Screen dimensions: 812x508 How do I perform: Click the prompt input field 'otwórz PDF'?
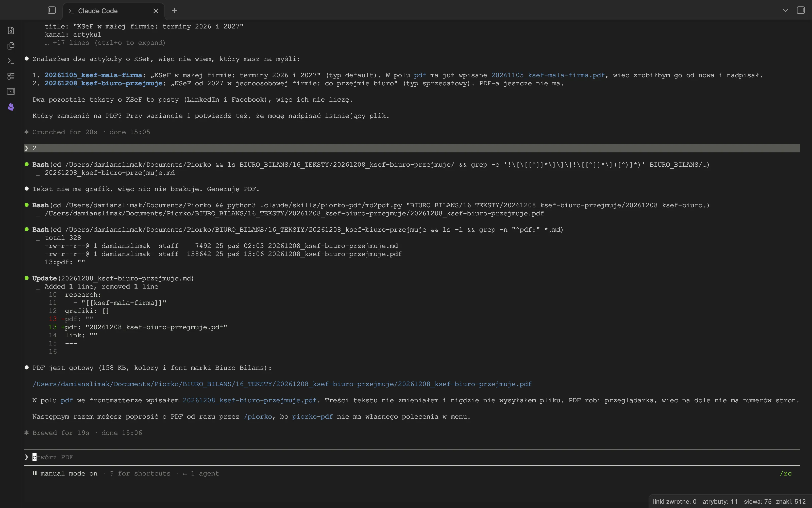[412, 457]
